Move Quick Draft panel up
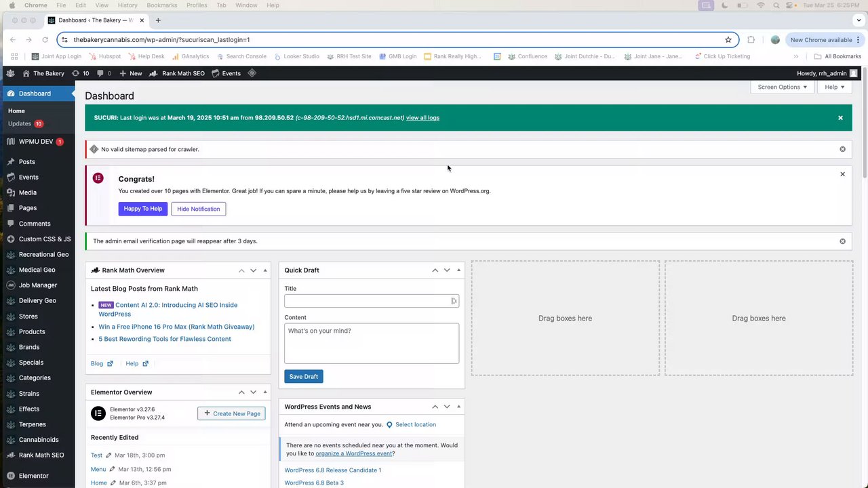The width and height of the screenshot is (868, 488). (x=435, y=270)
